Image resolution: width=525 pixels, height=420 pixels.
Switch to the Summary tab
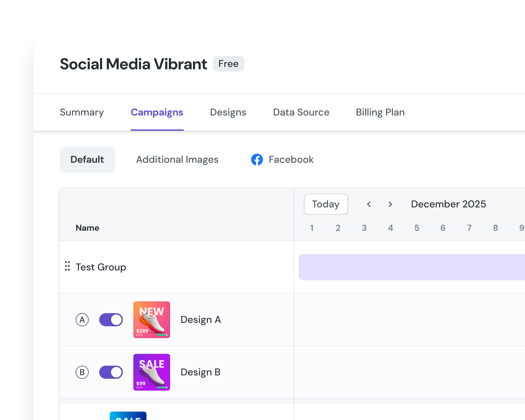point(82,112)
